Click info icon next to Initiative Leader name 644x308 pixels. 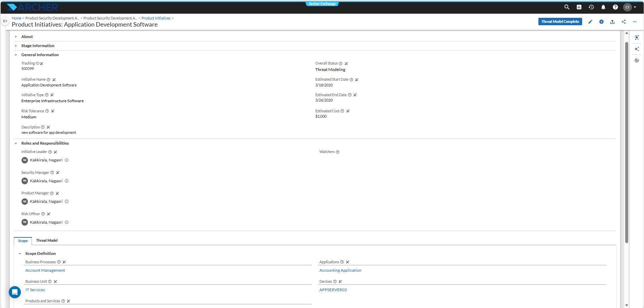click(x=67, y=160)
